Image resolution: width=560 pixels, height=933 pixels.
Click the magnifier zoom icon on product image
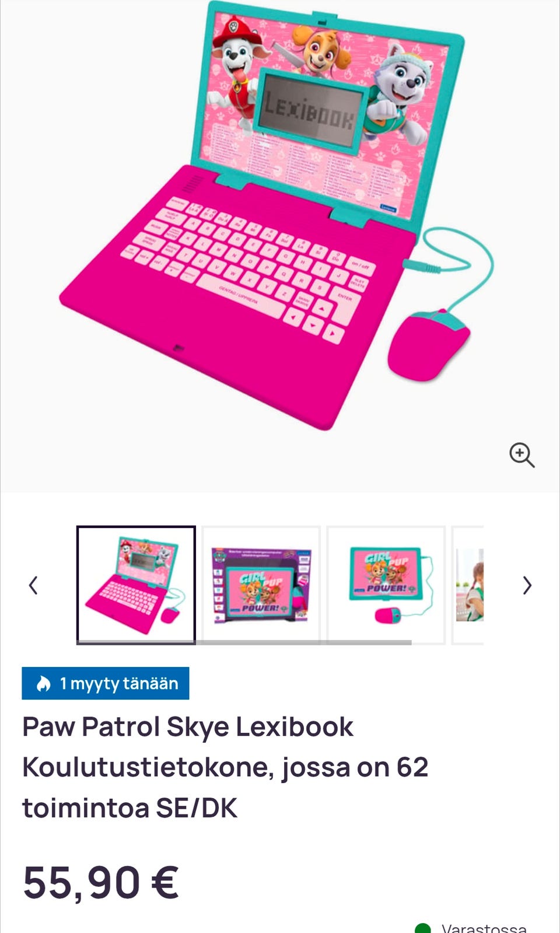[521, 455]
